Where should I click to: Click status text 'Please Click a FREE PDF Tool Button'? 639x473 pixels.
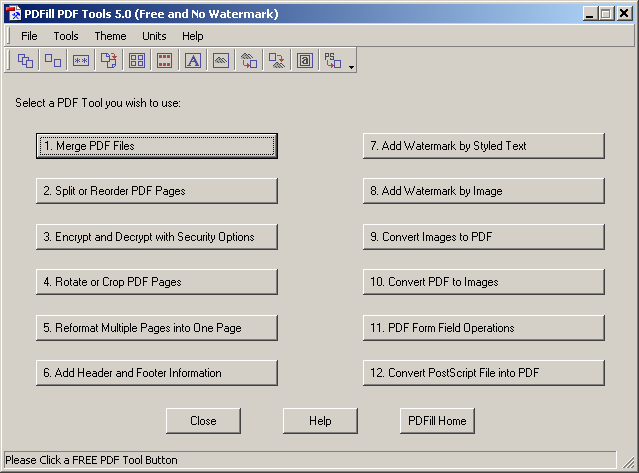tap(91, 460)
